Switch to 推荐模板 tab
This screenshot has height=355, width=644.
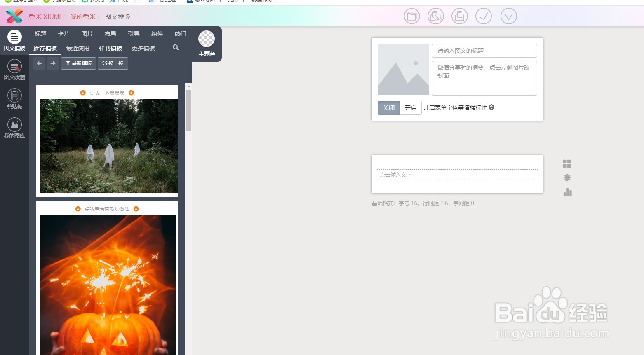45,48
